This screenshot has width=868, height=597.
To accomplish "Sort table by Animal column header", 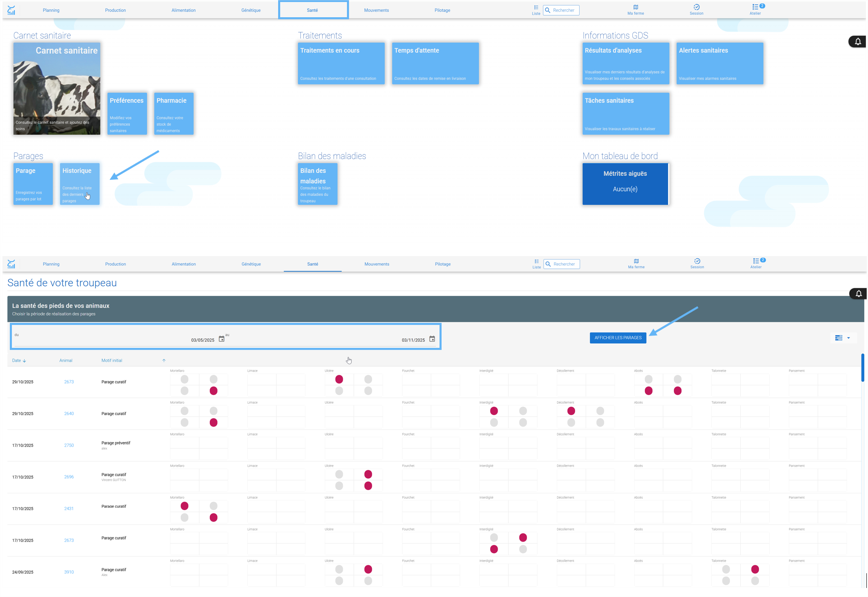I will (66, 361).
